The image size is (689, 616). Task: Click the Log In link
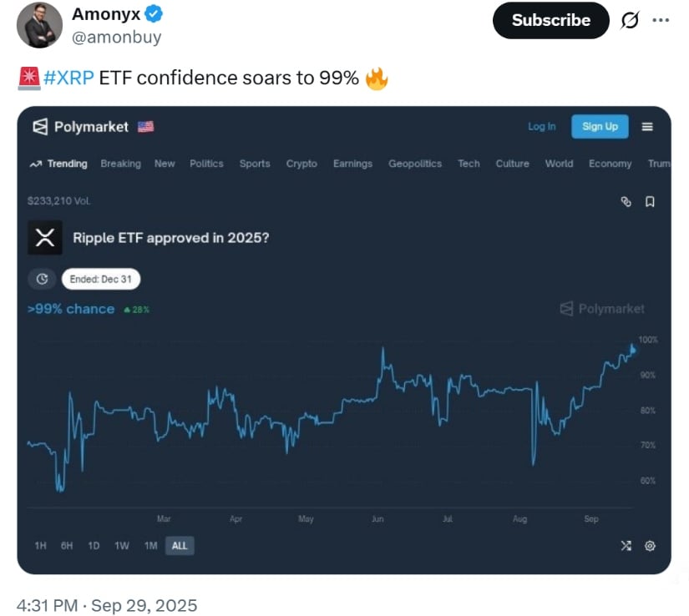tap(541, 127)
